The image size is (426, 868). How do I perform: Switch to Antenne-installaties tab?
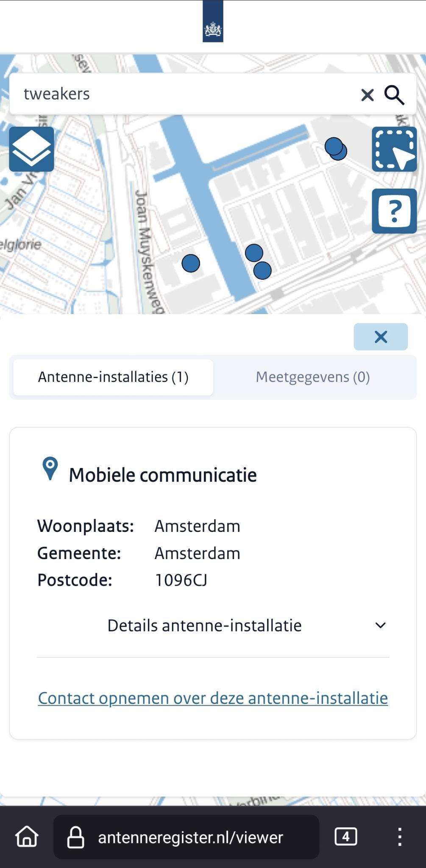point(113,377)
